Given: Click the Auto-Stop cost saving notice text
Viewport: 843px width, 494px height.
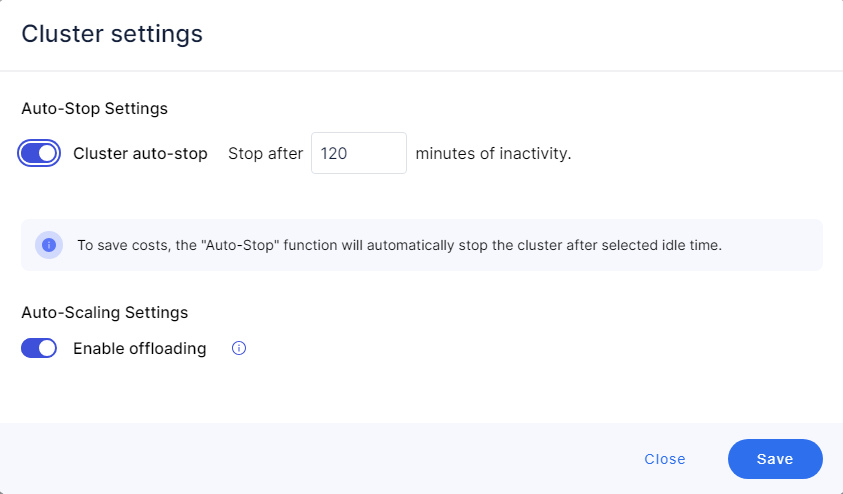Looking at the screenshot, I should pyautogui.click(x=398, y=245).
